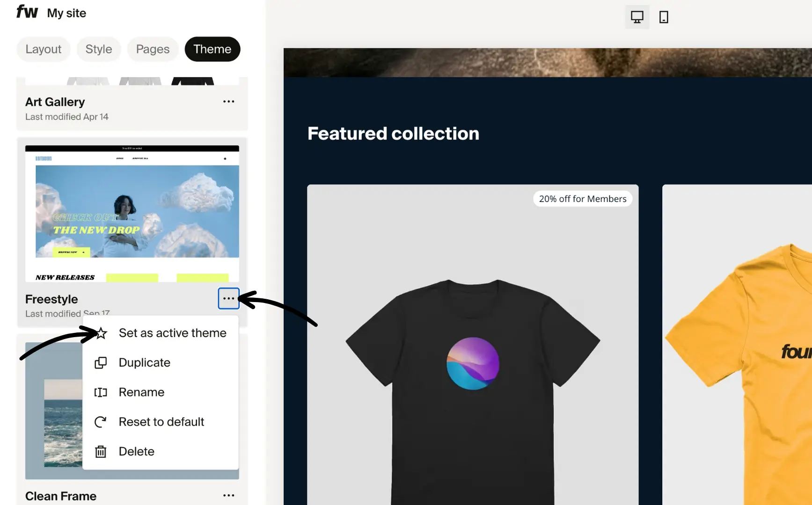This screenshot has width=812, height=505.
Task: Open the Freestyle theme ellipsis menu
Action: pyautogui.click(x=229, y=298)
